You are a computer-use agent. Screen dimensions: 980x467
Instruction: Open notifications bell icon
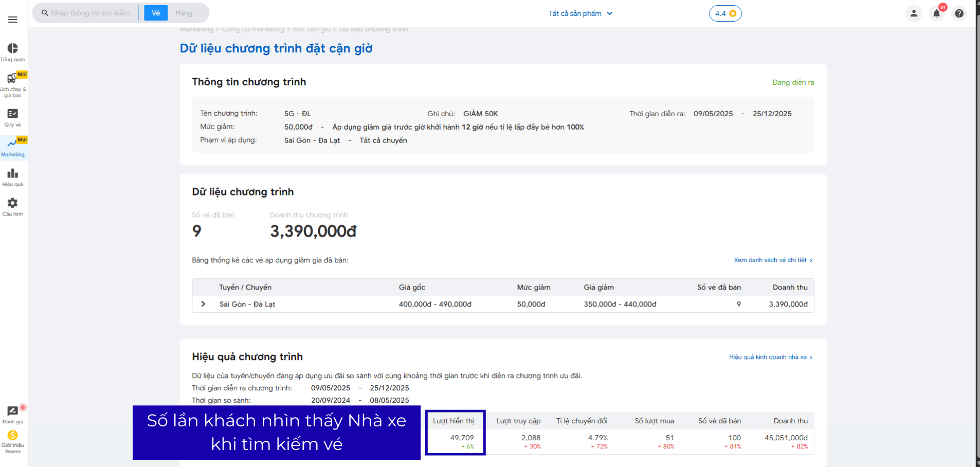coord(936,13)
